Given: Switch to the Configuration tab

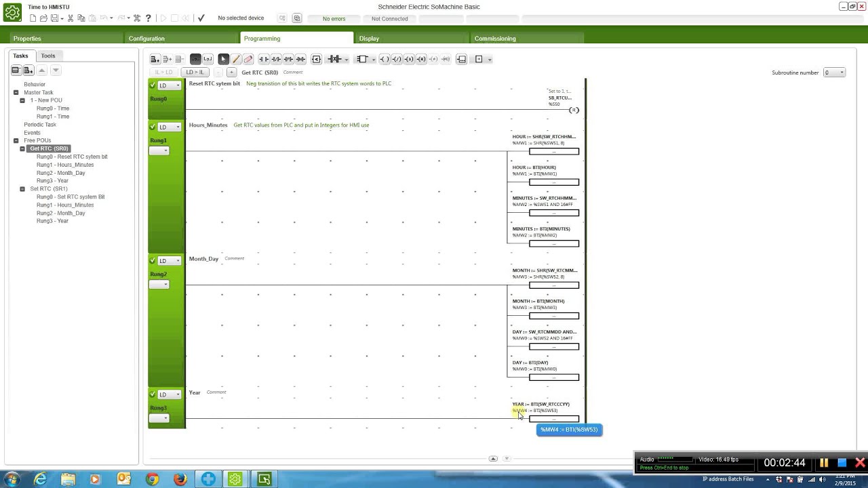Looking at the screenshot, I should pyautogui.click(x=182, y=39).
